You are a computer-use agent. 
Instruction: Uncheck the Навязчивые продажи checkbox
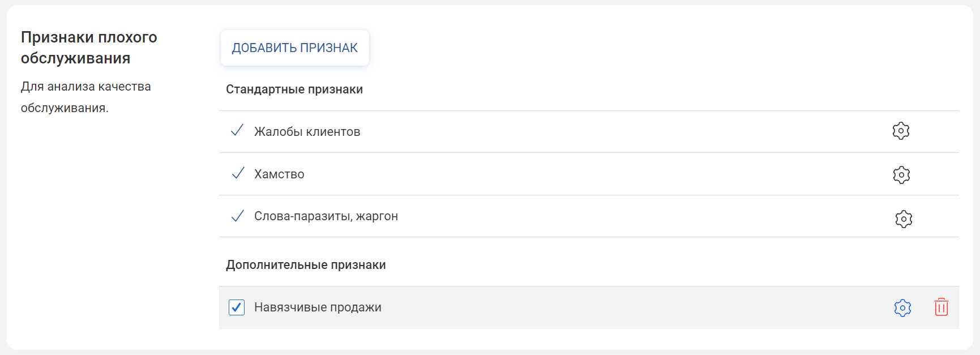tap(237, 307)
